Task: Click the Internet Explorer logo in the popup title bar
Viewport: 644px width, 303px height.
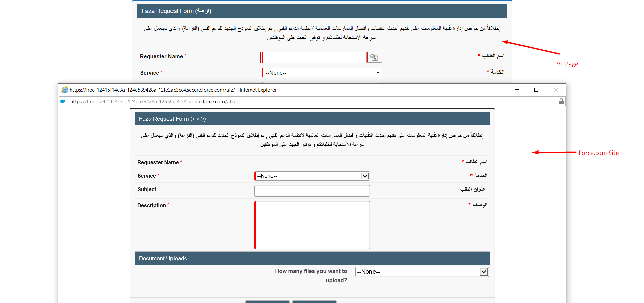Action: pos(65,90)
